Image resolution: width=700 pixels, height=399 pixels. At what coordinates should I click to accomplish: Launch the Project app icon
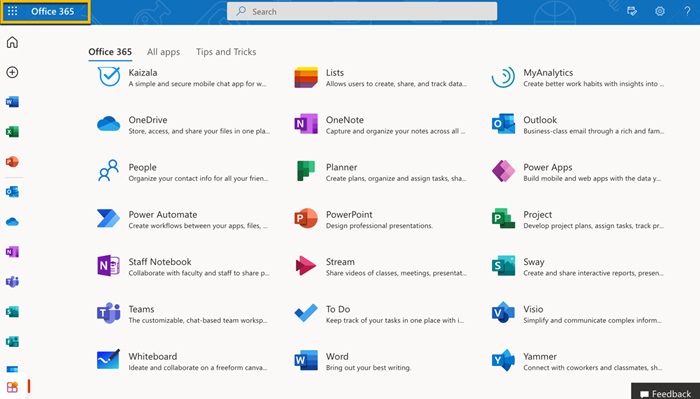pos(503,219)
